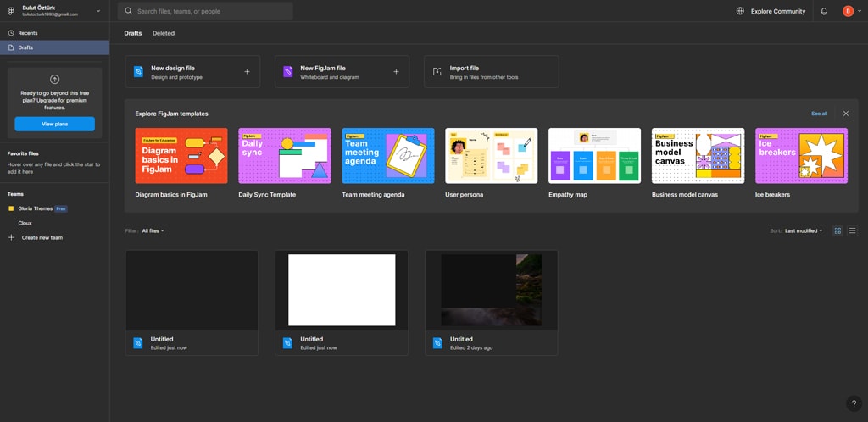This screenshot has height=422, width=868.
Task: Open the Empathy map template thumbnail
Action: pos(594,155)
